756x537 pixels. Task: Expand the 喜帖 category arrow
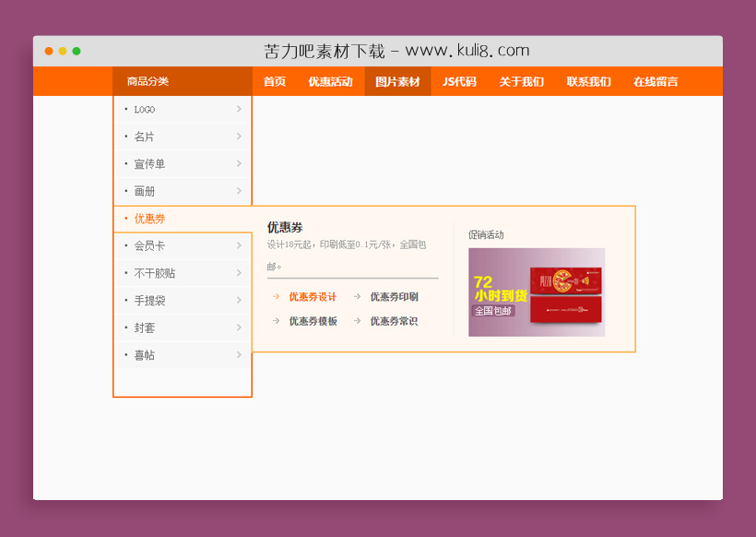click(240, 354)
